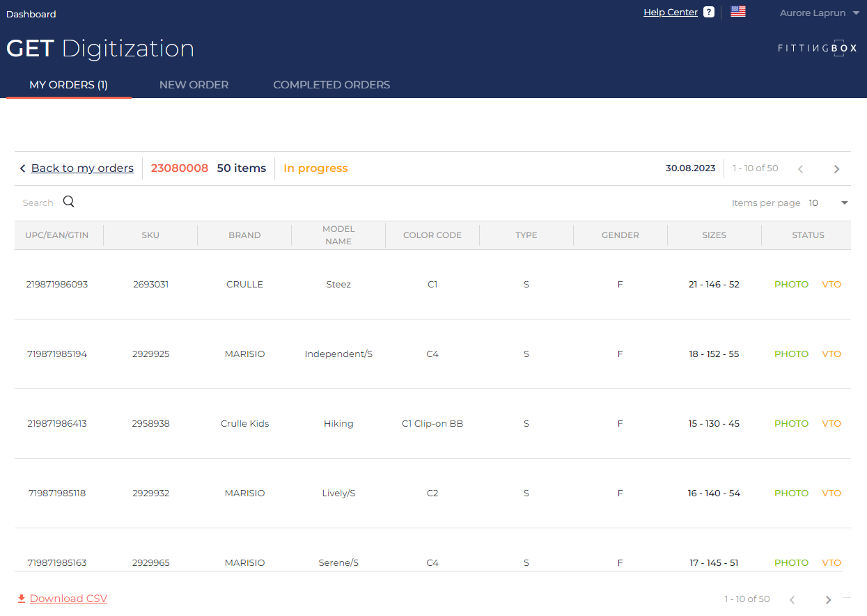Open the Items per page dropdown
The height and width of the screenshot is (616, 867).
pos(828,203)
